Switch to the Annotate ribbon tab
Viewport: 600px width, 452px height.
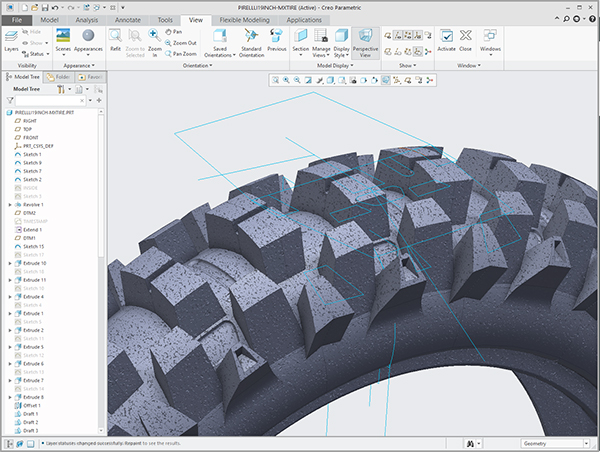tap(128, 20)
